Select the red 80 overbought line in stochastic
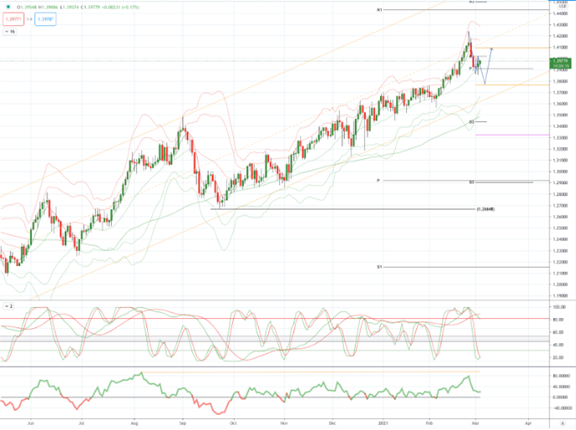Image resolution: width=576 pixels, height=430 pixels. (276, 319)
